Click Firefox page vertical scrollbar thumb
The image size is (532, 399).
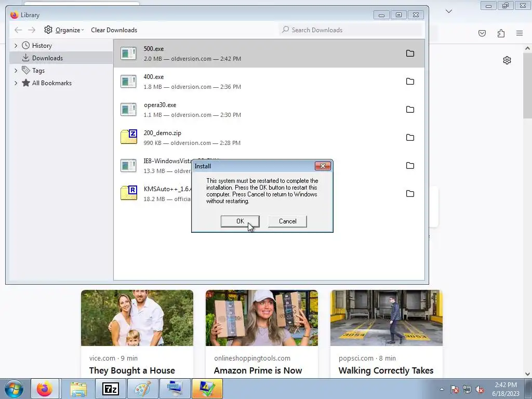528,86
